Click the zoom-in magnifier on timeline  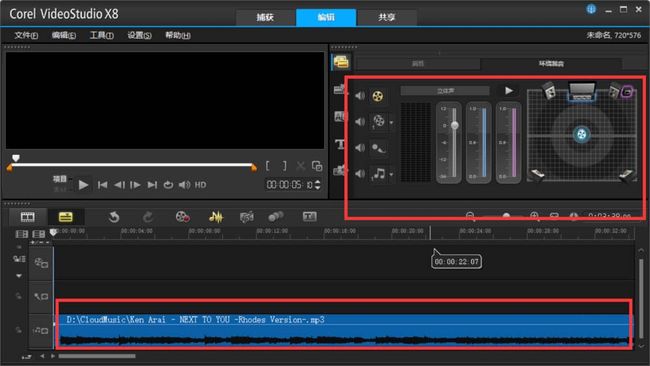534,216
